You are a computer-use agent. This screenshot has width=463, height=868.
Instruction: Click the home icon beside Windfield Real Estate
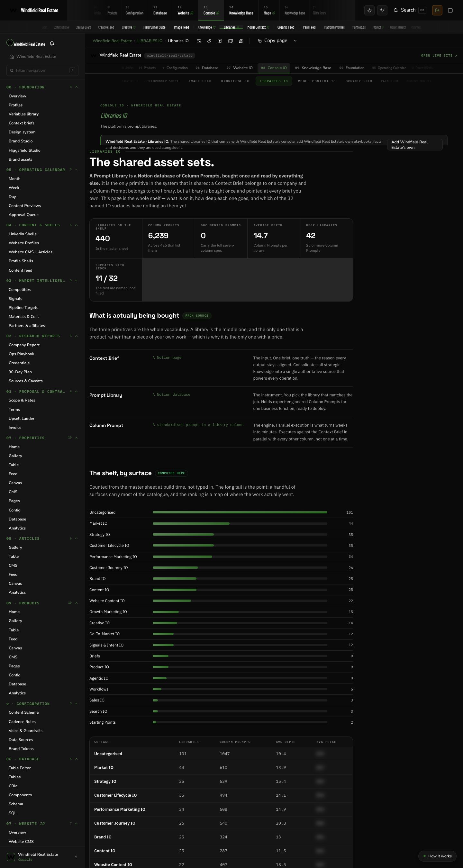point(12,57)
